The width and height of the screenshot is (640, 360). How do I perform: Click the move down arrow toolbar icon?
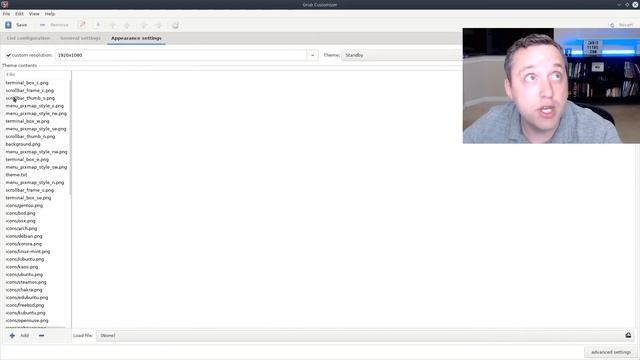tap(127, 25)
